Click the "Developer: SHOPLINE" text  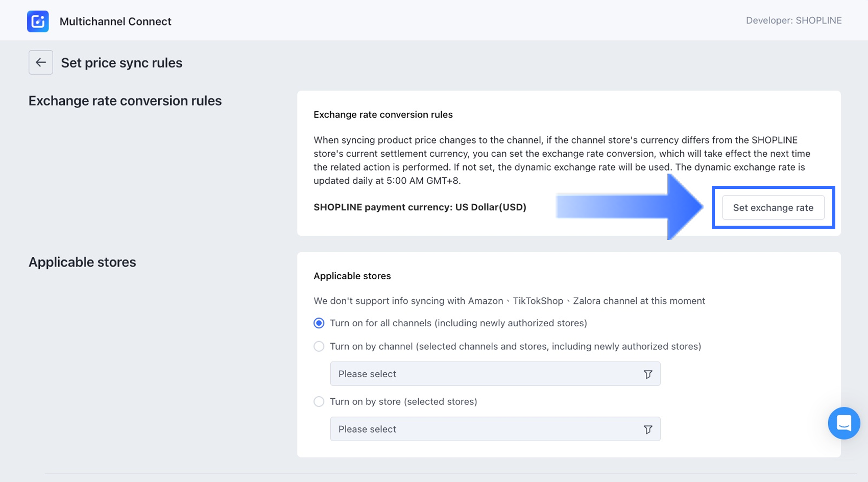tap(793, 20)
